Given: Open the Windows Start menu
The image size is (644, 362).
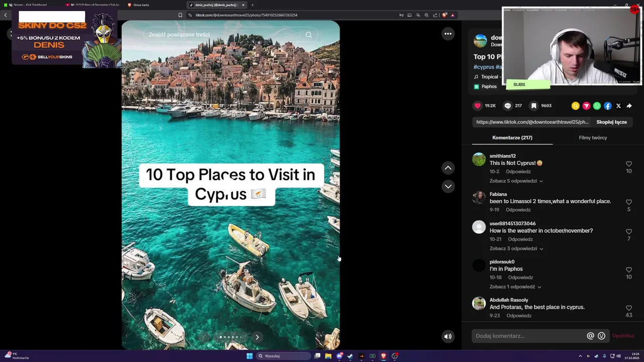Looking at the screenshot, I should pyautogui.click(x=250, y=356).
